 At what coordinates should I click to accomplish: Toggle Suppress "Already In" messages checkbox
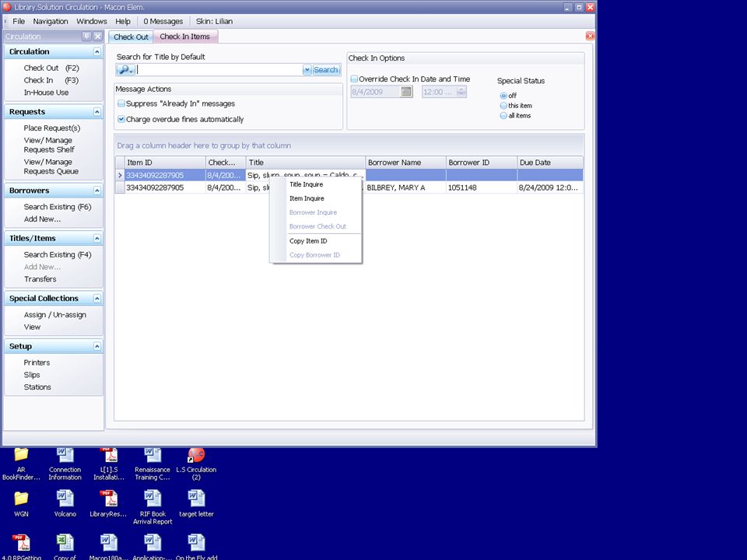[x=121, y=103]
